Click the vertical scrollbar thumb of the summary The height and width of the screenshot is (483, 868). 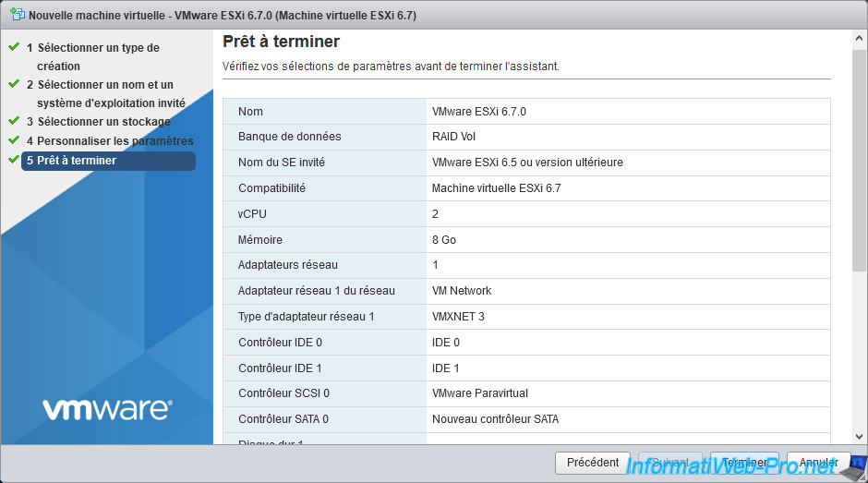click(860, 157)
